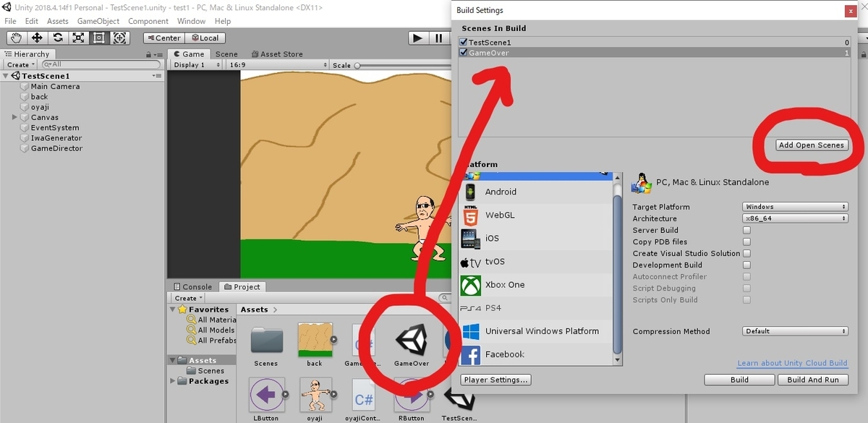Image resolution: width=868 pixels, height=423 pixels.
Task: Switch to the Scene tab
Action: click(x=226, y=54)
